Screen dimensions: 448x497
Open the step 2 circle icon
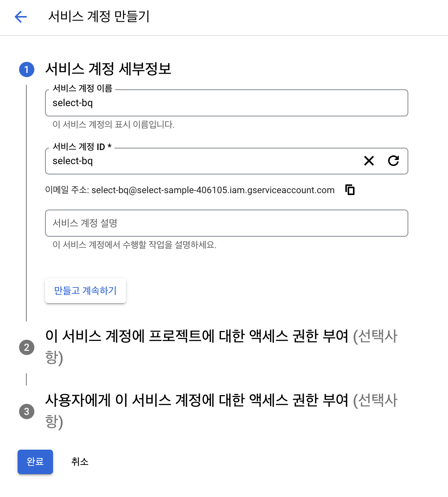point(27,347)
